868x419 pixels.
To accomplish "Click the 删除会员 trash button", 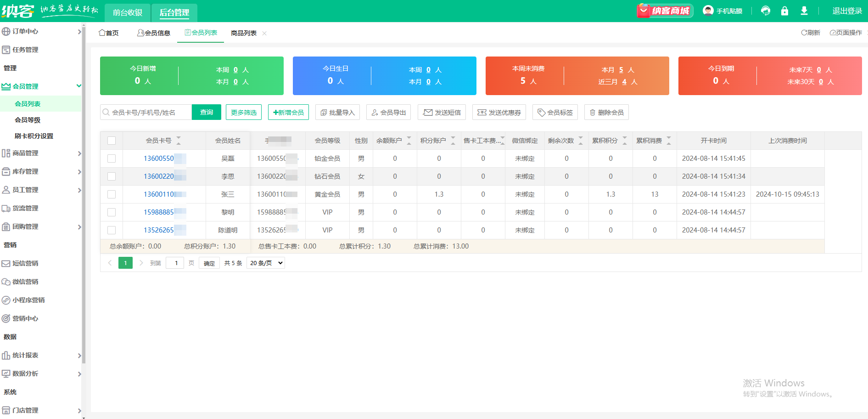I will point(606,113).
